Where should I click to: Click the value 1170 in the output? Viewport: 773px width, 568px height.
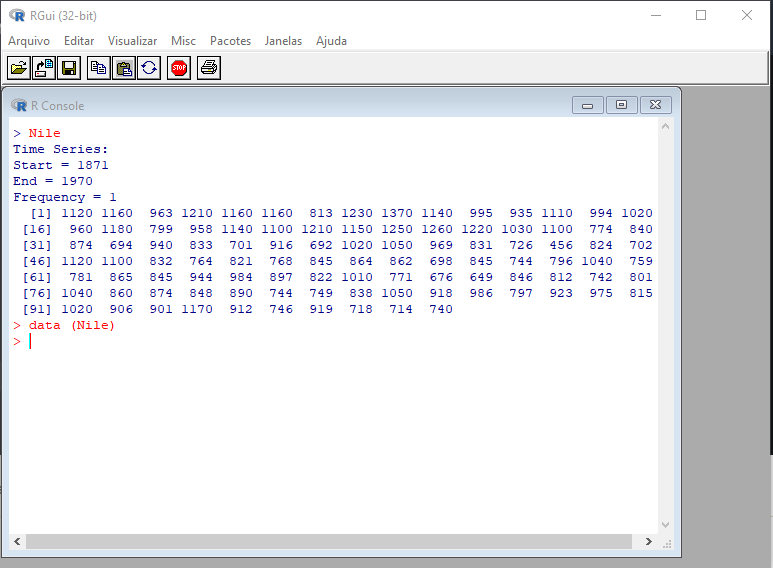click(197, 309)
